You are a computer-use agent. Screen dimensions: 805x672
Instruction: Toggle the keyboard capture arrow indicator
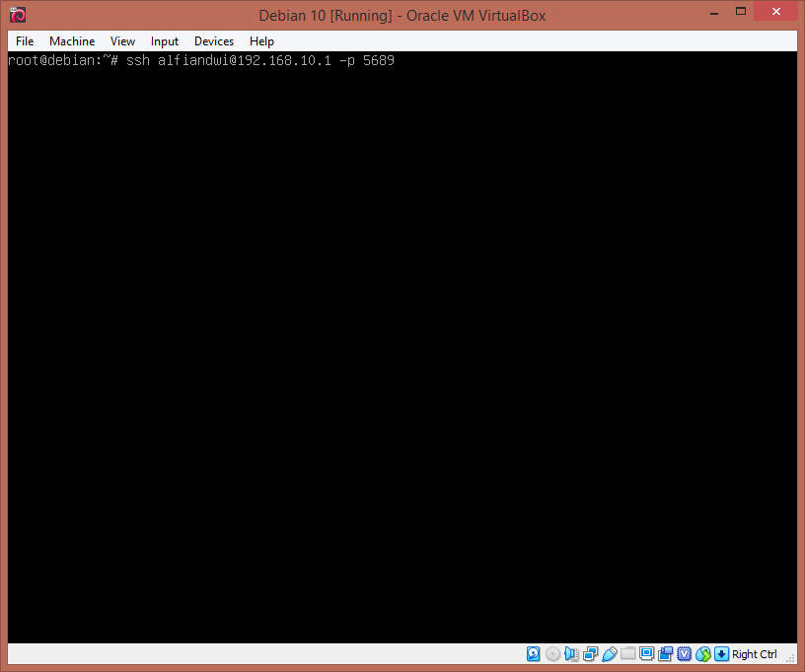(721, 654)
